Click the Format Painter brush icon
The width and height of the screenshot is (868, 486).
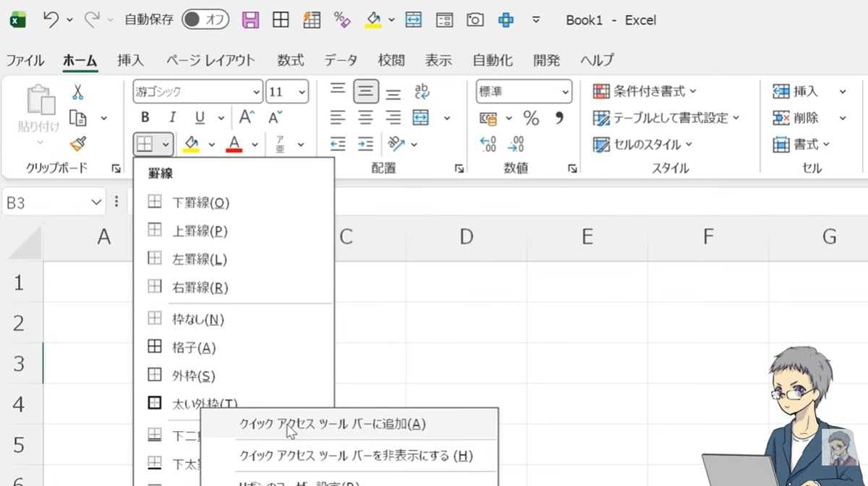point(77,144)
